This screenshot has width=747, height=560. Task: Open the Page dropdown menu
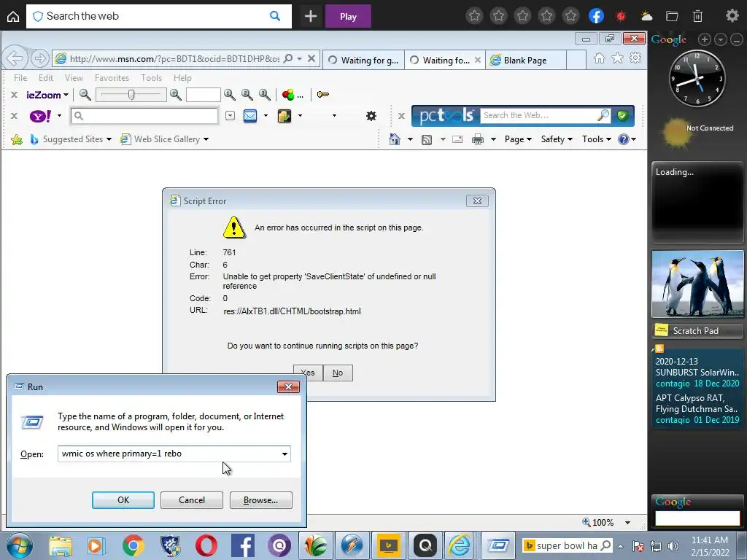[x=518, y=139]
